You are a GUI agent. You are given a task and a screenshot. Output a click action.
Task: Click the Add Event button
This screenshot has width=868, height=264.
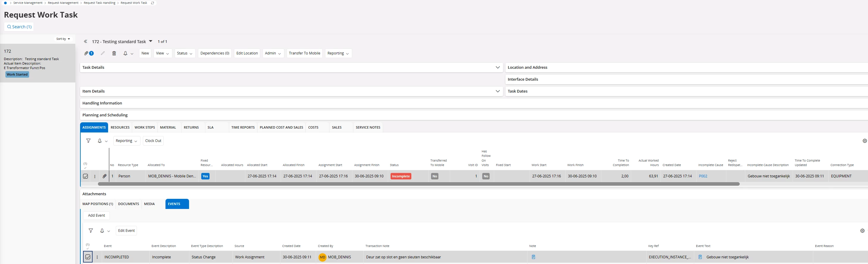click(96, 215)
